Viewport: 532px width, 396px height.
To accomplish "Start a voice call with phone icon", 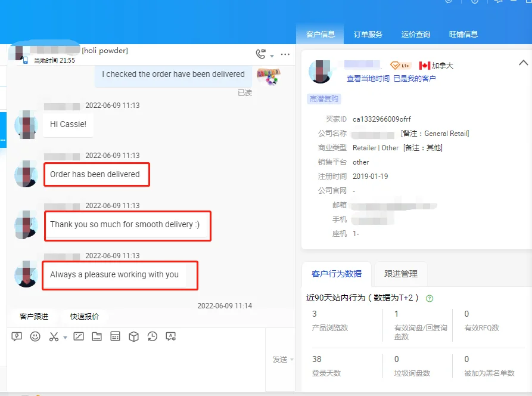I will click(x=260, y=54).
